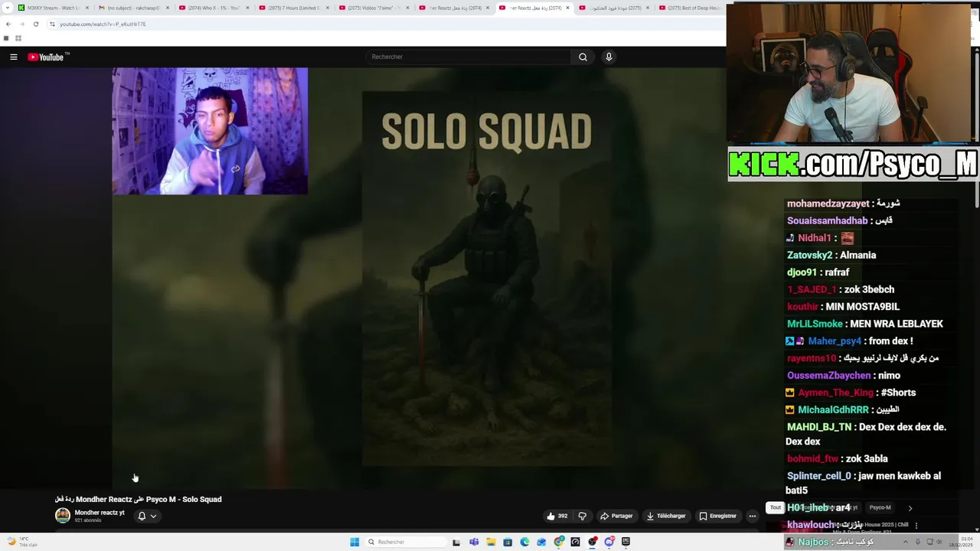The height and width of the screenshot is (551, 980).
Task: Open Microsoft Edge from taskbar
Action: pos(524,542)
